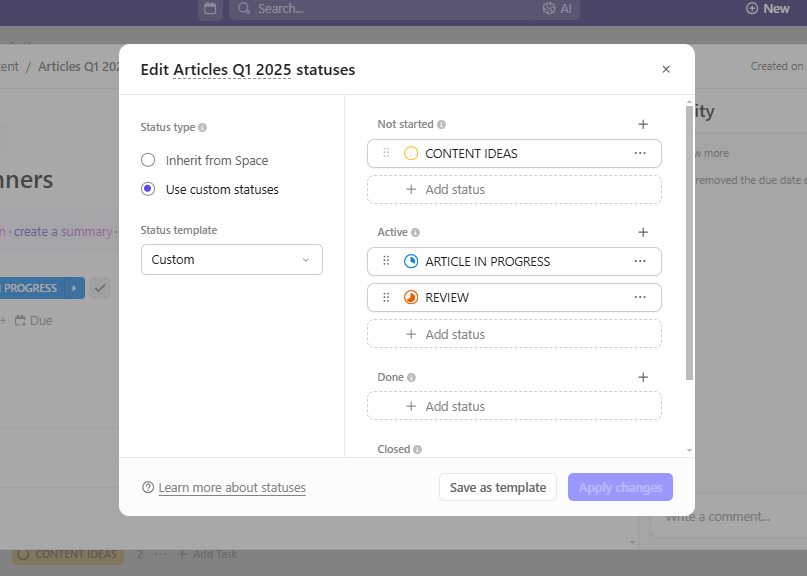
Task: Click plus icon in Not started header
Action: coord(643,124)
